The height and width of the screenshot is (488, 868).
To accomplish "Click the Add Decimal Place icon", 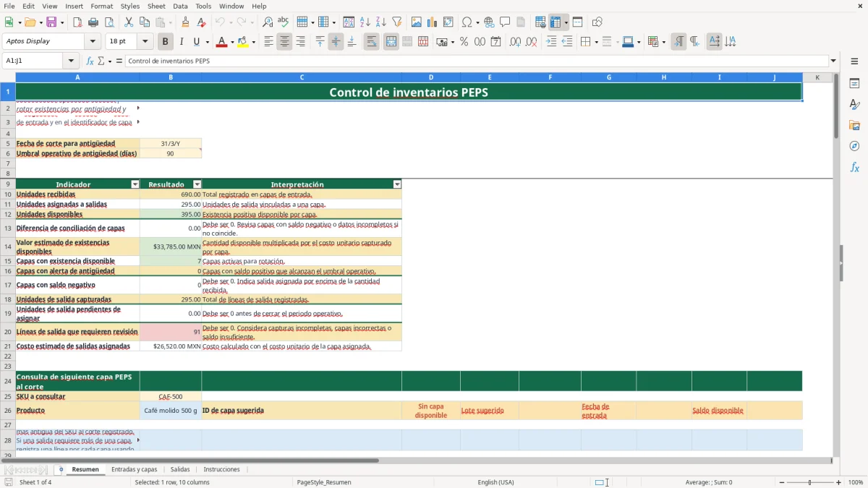I will click(516, 42).
